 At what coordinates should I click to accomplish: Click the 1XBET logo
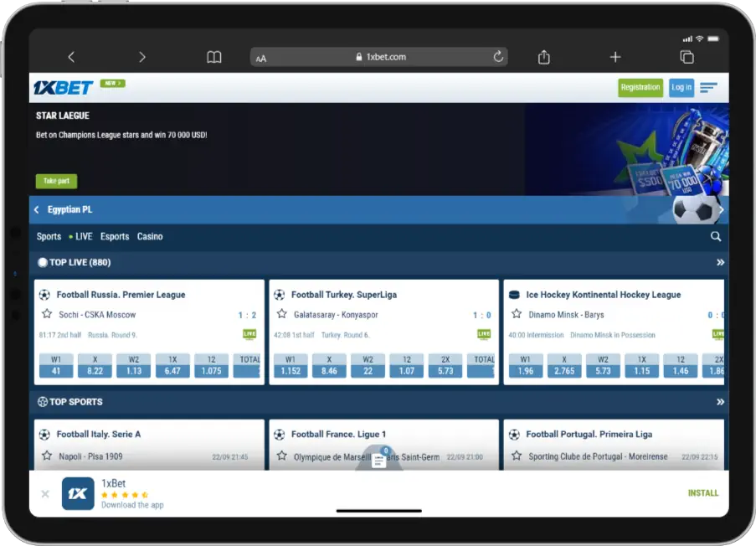click(x=63, y=88)
